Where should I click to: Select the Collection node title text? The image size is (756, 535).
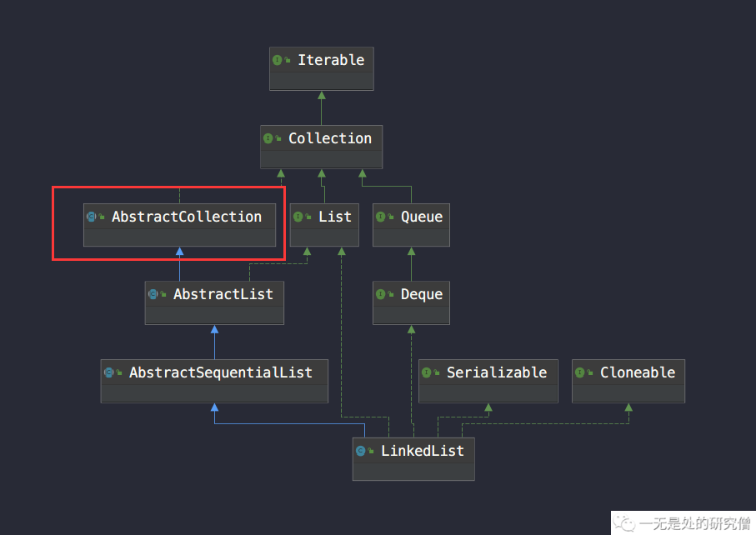pyautogui.click(x=330, y=138)
